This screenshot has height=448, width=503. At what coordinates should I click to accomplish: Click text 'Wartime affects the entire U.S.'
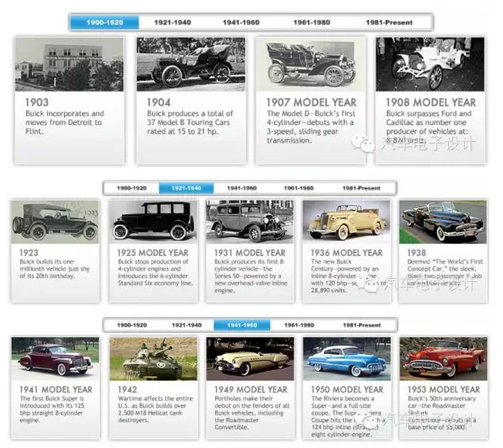156,409
